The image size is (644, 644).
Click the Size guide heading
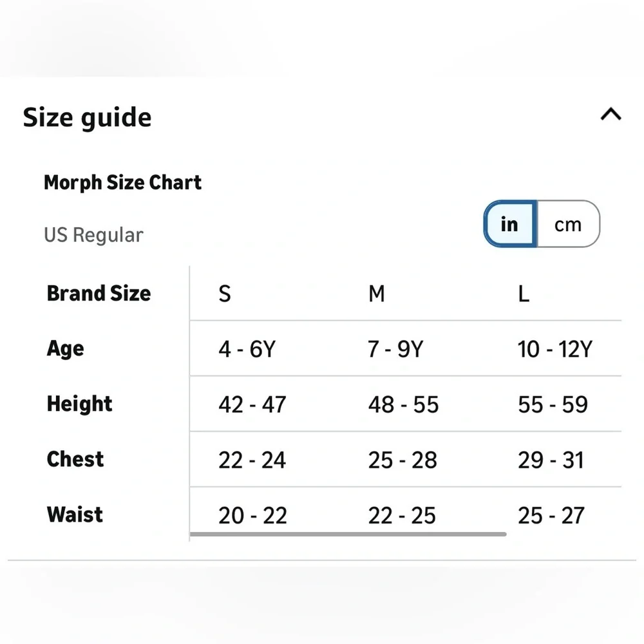point(87,118)
